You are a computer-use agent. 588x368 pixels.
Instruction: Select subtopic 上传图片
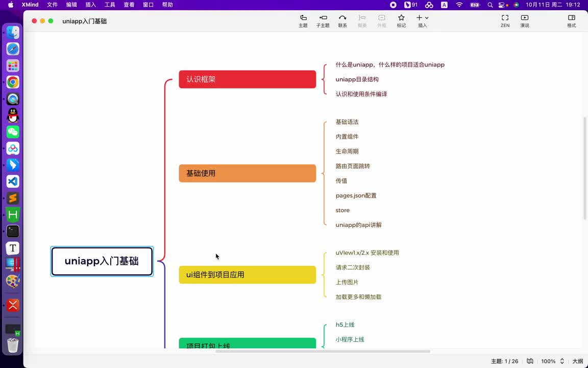(347, 282)
